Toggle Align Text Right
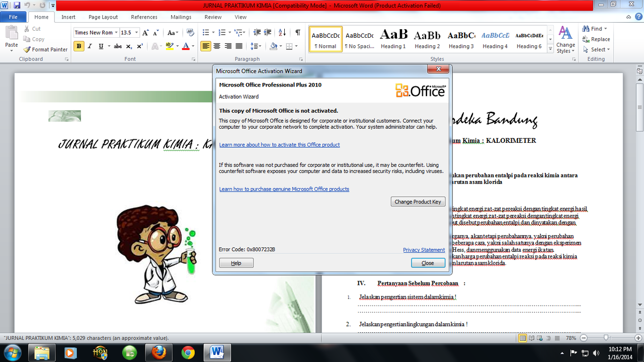644x362 pixels. pyautogui.click(x=228, y=46)
